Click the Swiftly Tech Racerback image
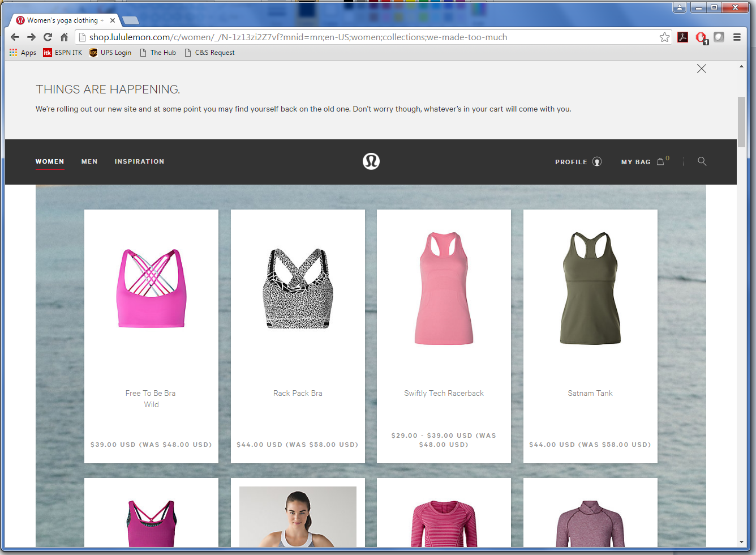The image size is (756, 555). (444, 289)
